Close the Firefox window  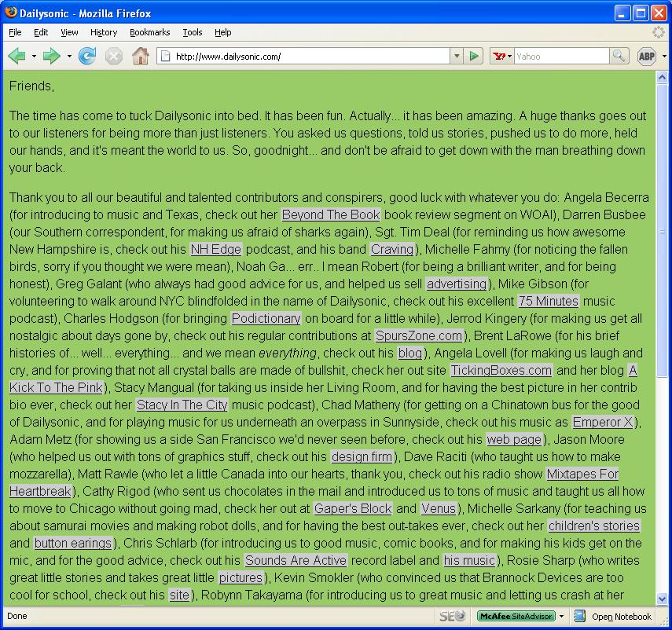click(659, 13)
